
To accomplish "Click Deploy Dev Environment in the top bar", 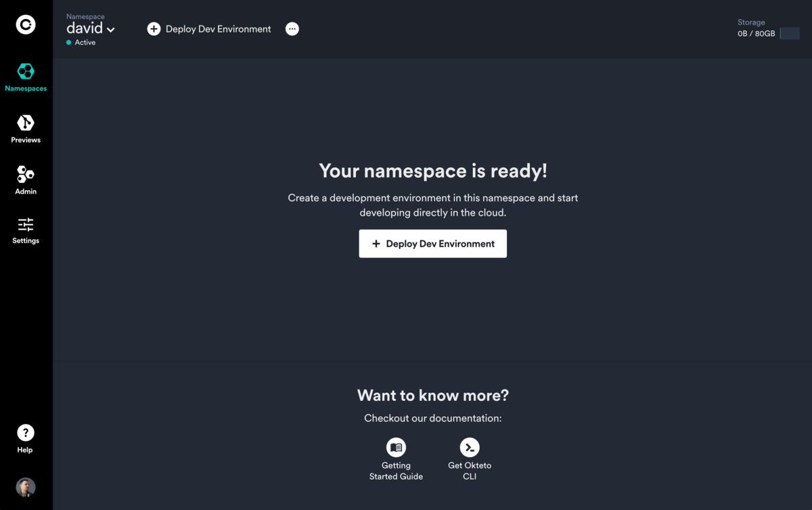I will (217, 28).
